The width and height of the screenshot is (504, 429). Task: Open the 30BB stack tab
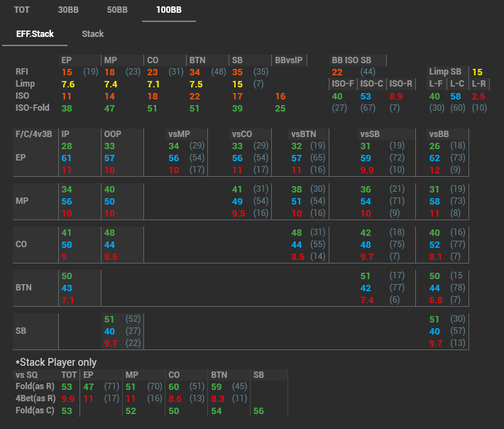(69, 11)
